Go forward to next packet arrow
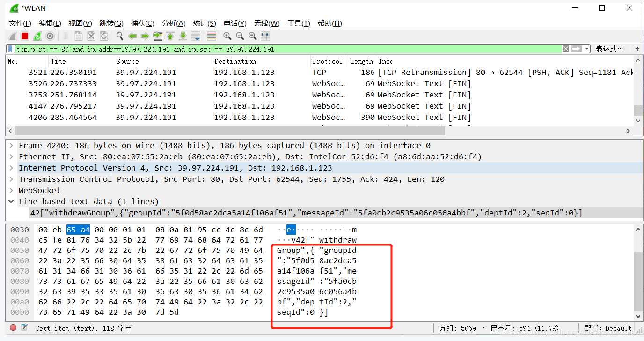 coord(145,36)
